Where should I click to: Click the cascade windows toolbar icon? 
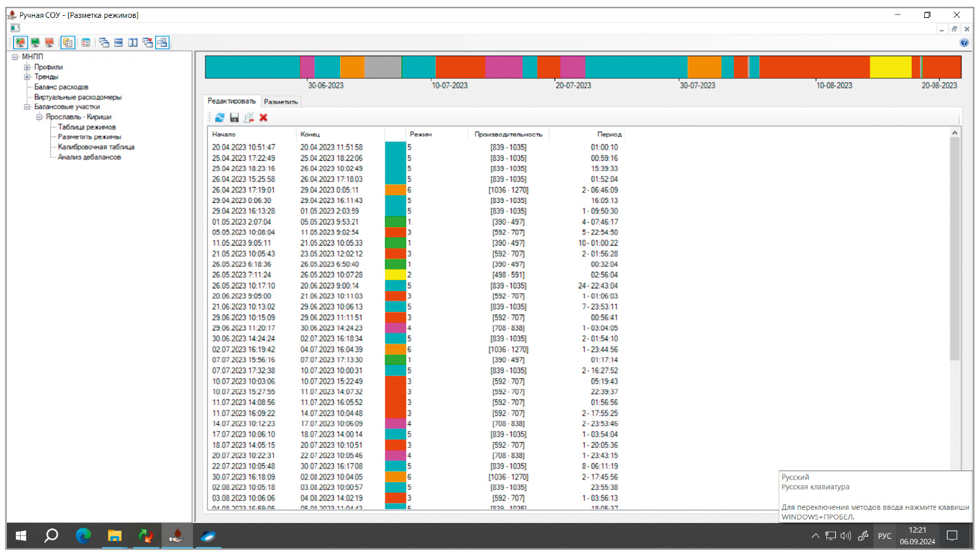click(104, 43)
